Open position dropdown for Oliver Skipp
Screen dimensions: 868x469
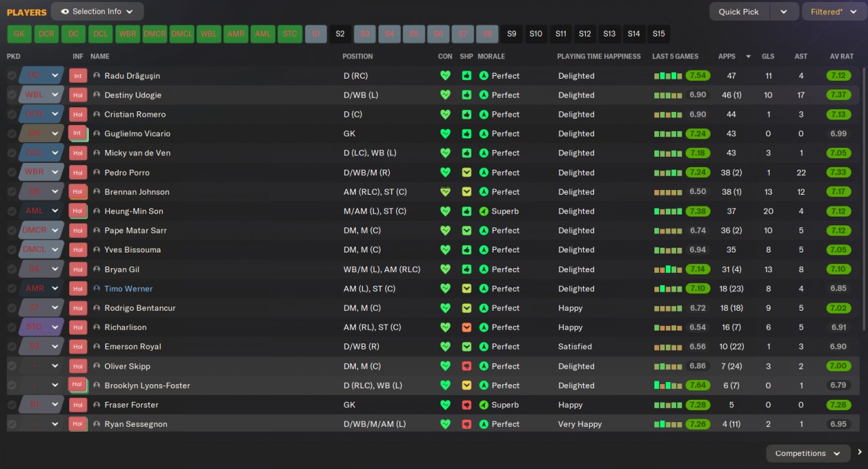pyautogui.click(x=55, y=366)
